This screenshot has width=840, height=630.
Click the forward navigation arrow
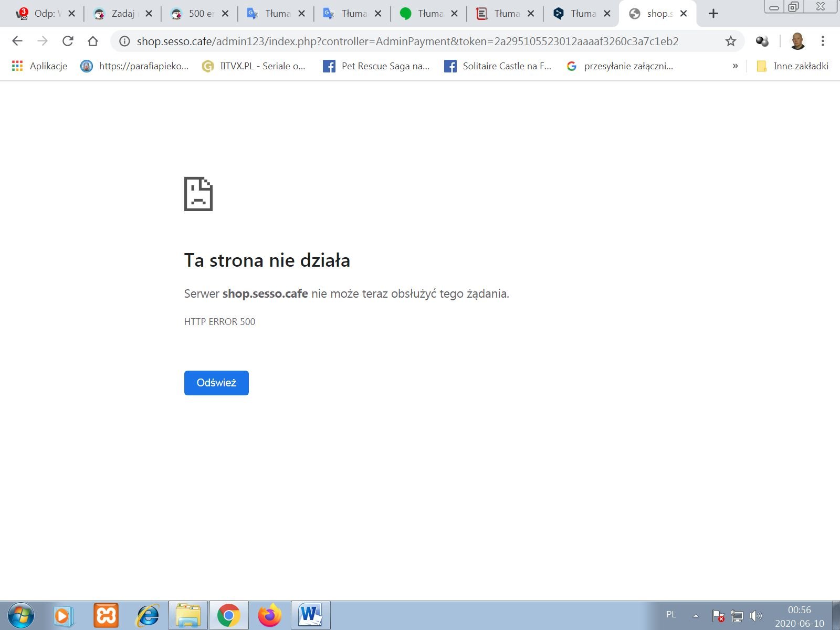point(43,41)
